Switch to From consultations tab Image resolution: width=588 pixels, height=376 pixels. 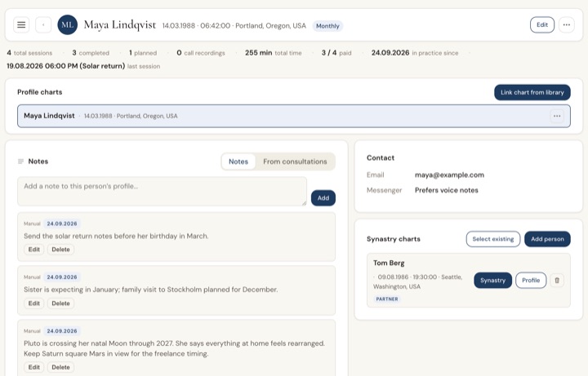pos(295,161)
